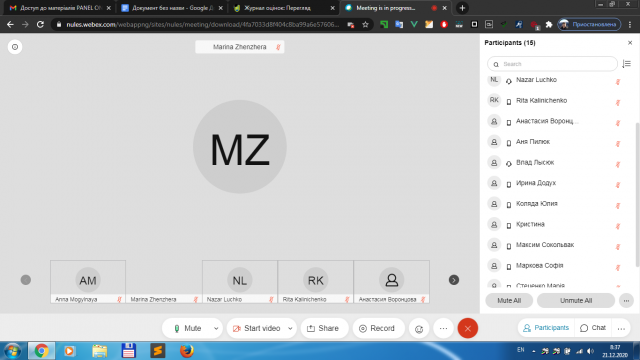This screenshot has height=360, width=640.
Task: Click the volume icon in system tray
Action: tap(590, 351)
